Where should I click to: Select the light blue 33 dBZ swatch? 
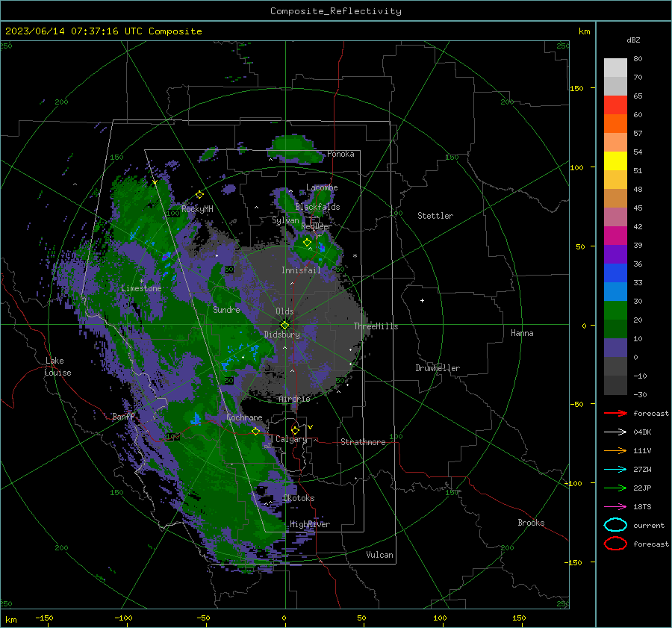(x=615, y=291)
